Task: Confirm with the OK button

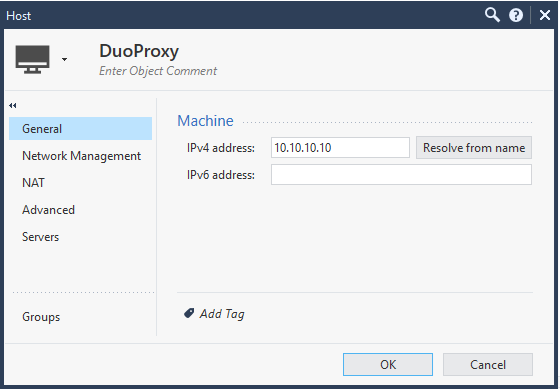Action: coord(388,364)
